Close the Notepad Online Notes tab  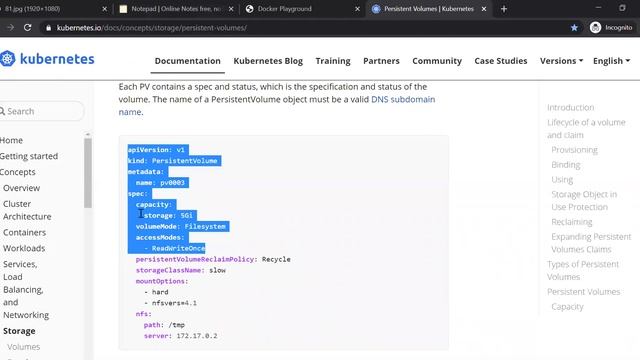pyautogui.click(x=231, y=9)
